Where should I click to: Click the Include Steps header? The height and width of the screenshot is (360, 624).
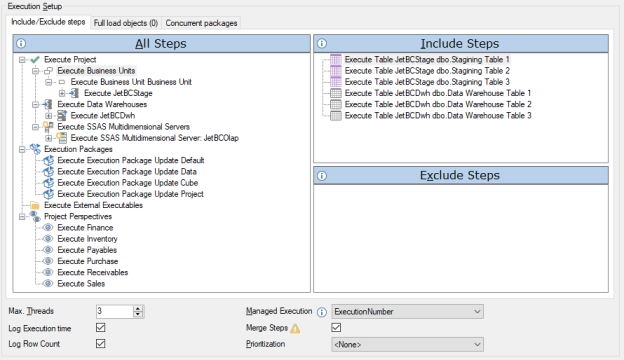461,43
